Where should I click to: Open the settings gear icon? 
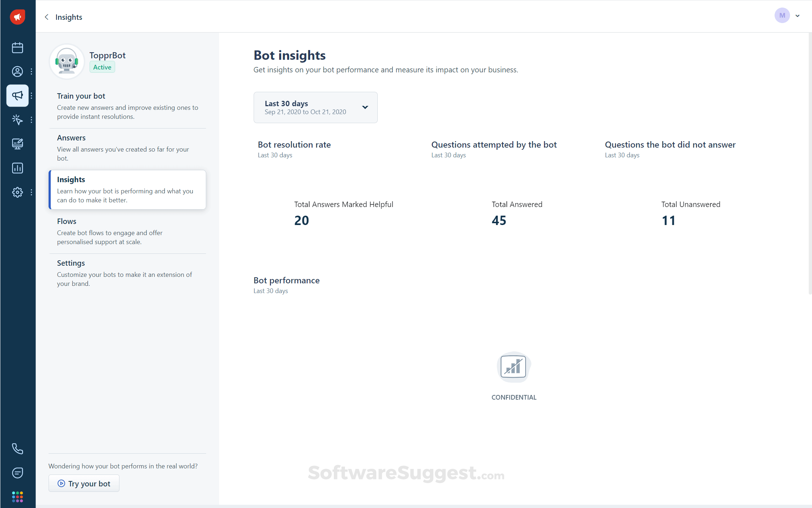(17, 192)
